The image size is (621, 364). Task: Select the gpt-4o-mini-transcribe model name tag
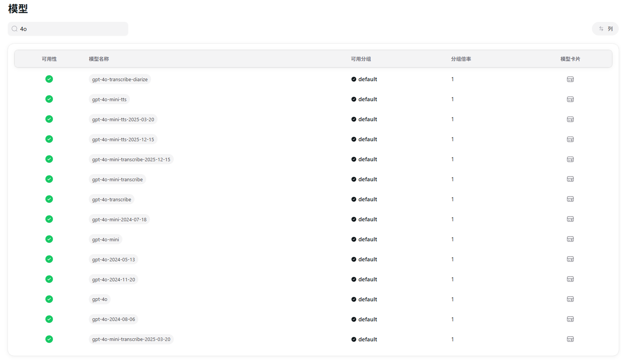point(117,179)
